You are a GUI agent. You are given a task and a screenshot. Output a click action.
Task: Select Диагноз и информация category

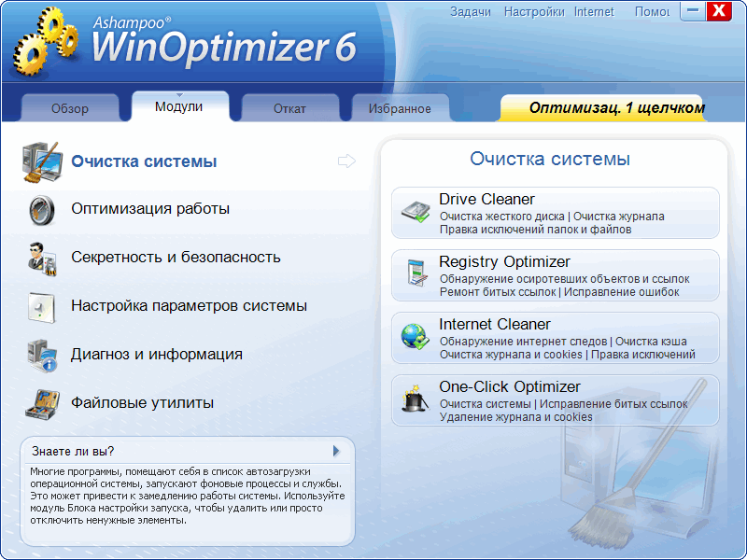click(x=157, y=355)
